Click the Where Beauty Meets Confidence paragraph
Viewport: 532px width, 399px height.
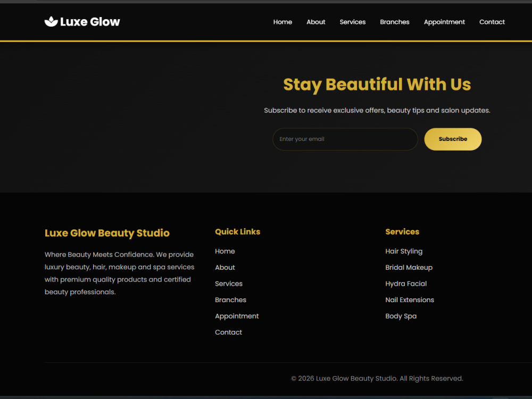pos(119,273)
